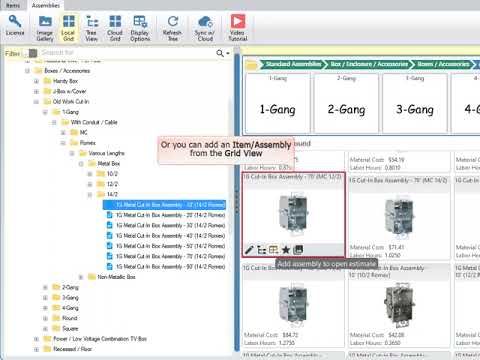The width and height of the screenshot is (480, 360).
Task: Add highlighted assembly to open estimate
Action: [273, 250]
